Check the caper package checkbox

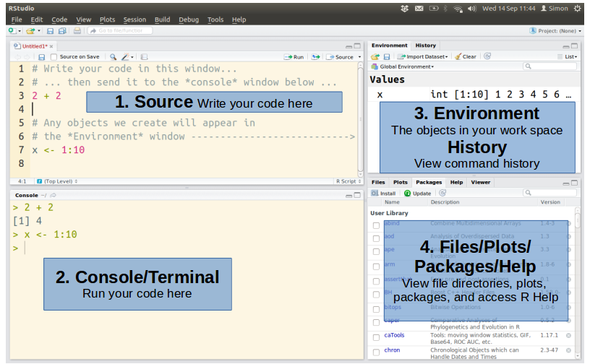pyautogui.click(x=376, y=322)
